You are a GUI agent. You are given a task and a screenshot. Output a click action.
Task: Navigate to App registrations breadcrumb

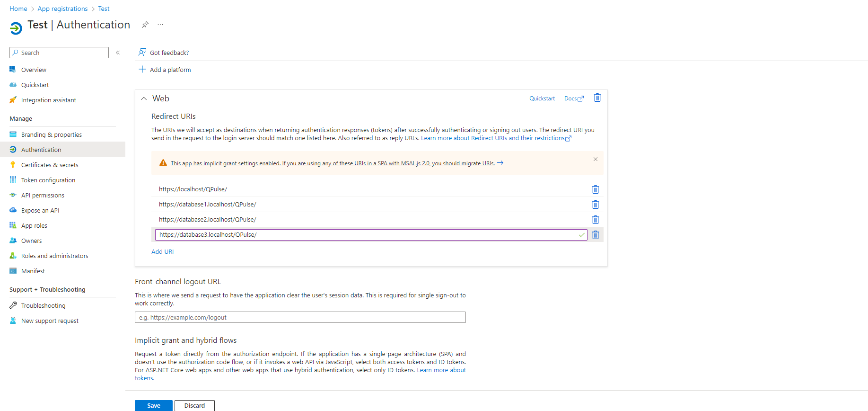(x=62, y=9)
